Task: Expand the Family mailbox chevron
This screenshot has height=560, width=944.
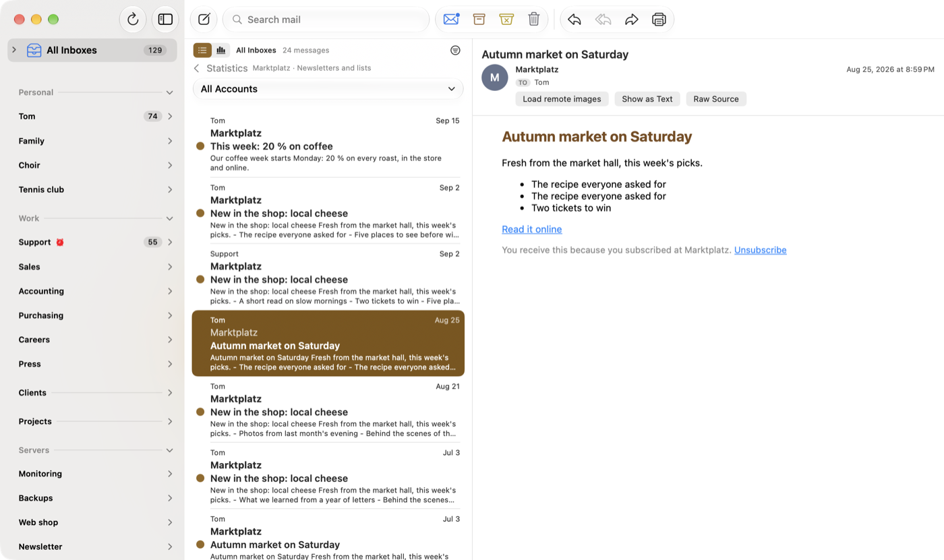Action: coord(170,141)
